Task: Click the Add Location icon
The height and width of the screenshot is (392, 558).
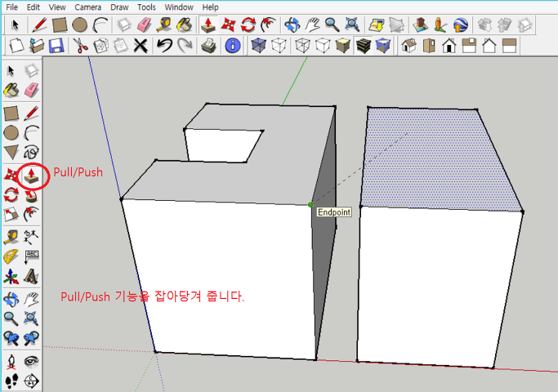Action: [x=377, y=24]
